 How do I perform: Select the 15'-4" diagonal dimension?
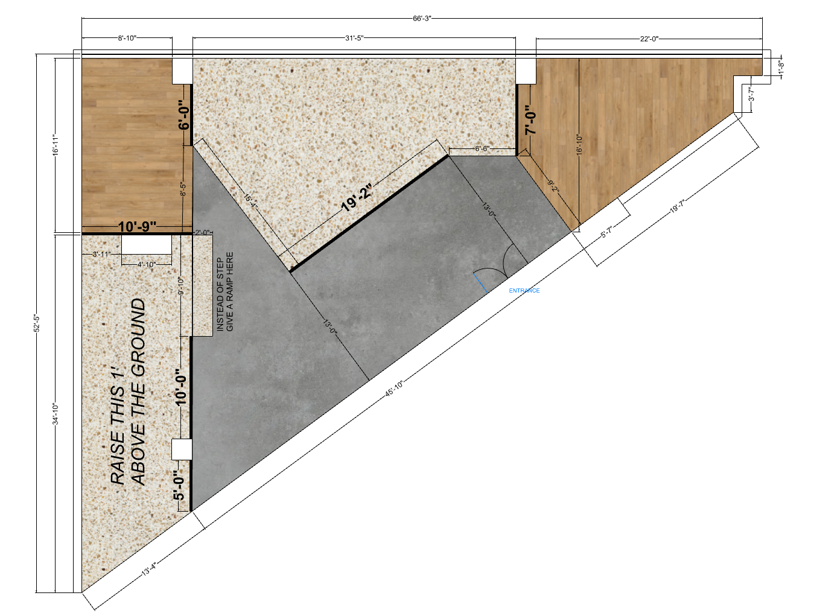pyautogui.click(x=250, y=202)
